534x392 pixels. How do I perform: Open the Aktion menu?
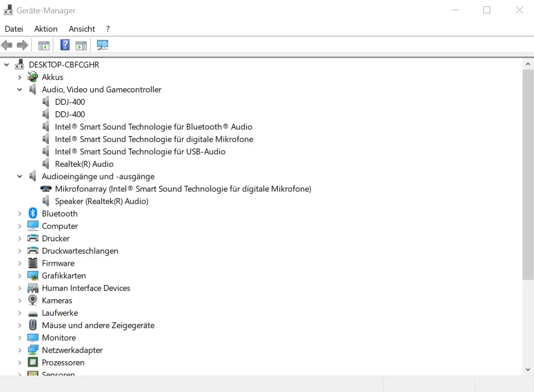pos(46,28)
